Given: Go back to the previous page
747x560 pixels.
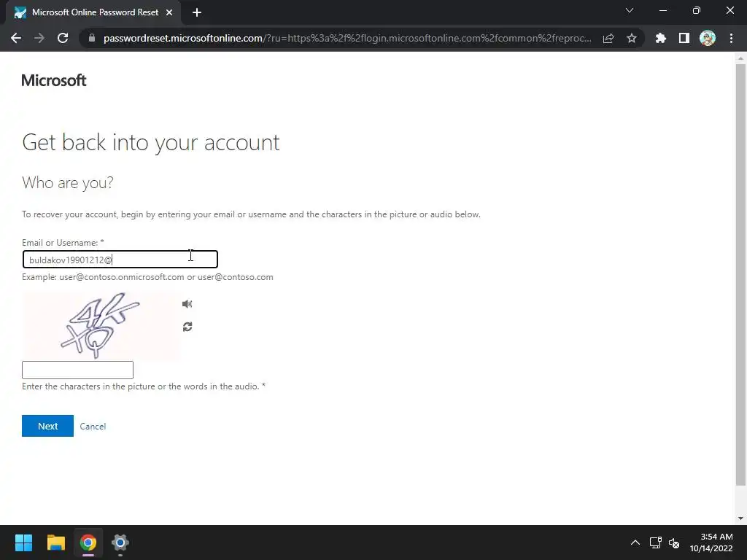Looking at the screenshot, I should 16,38.
